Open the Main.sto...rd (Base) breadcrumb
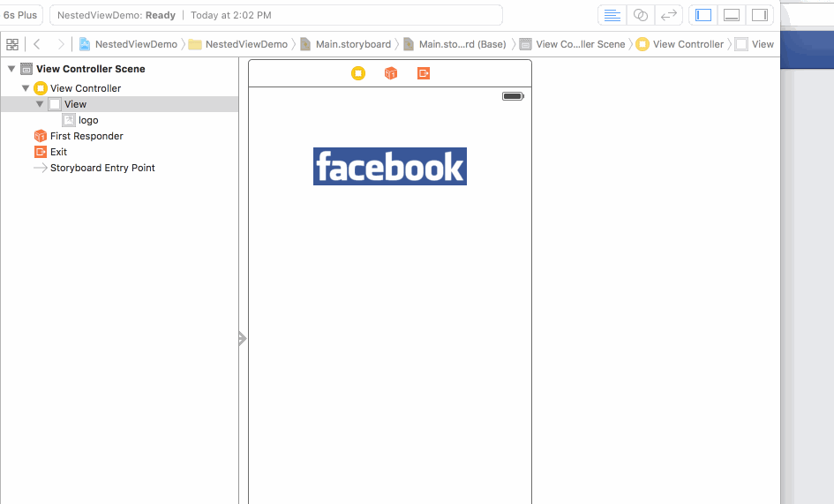The image size is (834, 504). point(455,44)
